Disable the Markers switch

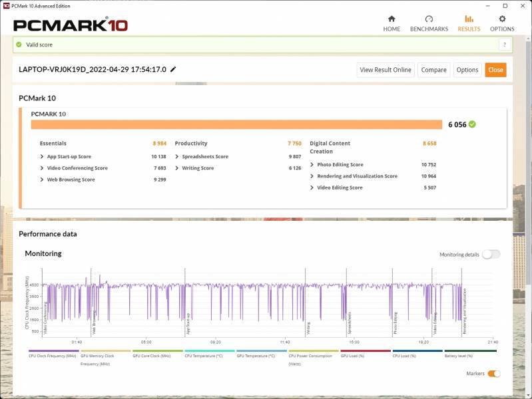click(x=493, y=374)
